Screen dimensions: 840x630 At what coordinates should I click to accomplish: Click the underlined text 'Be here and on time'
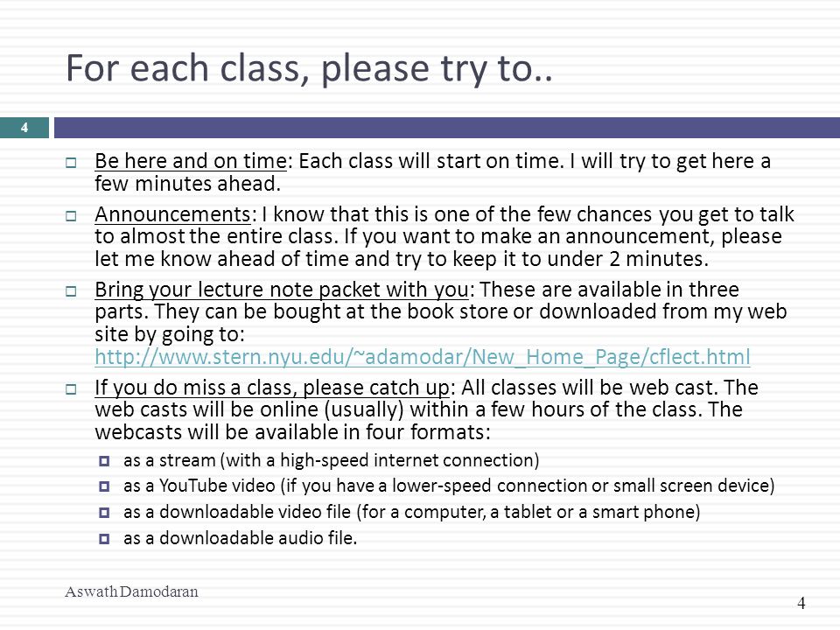[191, 161]
